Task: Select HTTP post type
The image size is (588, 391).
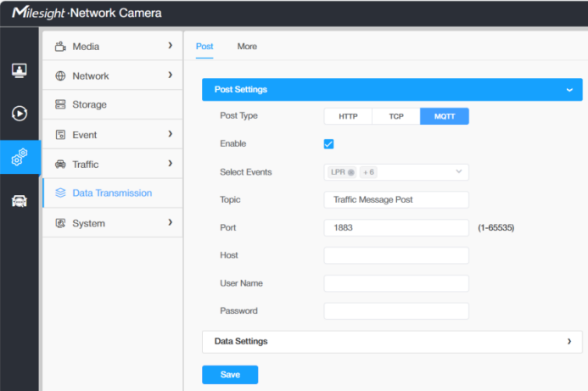Action: pos(348,116)
